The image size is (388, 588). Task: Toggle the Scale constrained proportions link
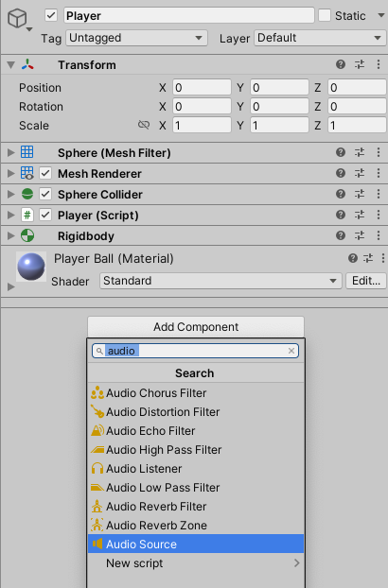point(144,125)
